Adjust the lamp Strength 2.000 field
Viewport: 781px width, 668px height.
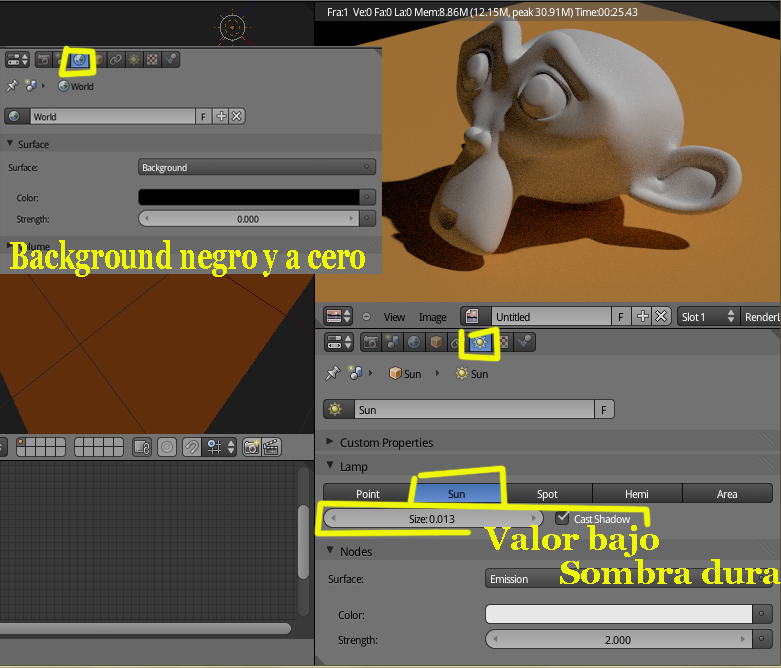(618, 639)
